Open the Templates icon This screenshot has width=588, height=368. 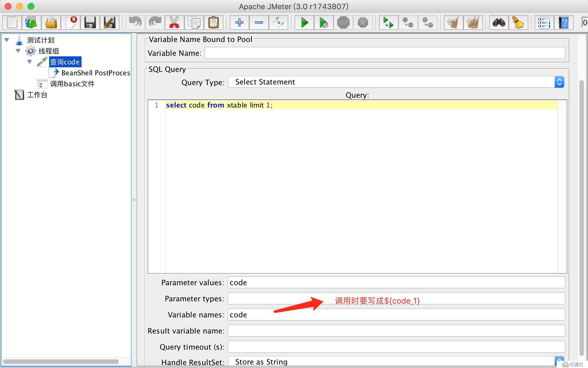pos(31,22)
